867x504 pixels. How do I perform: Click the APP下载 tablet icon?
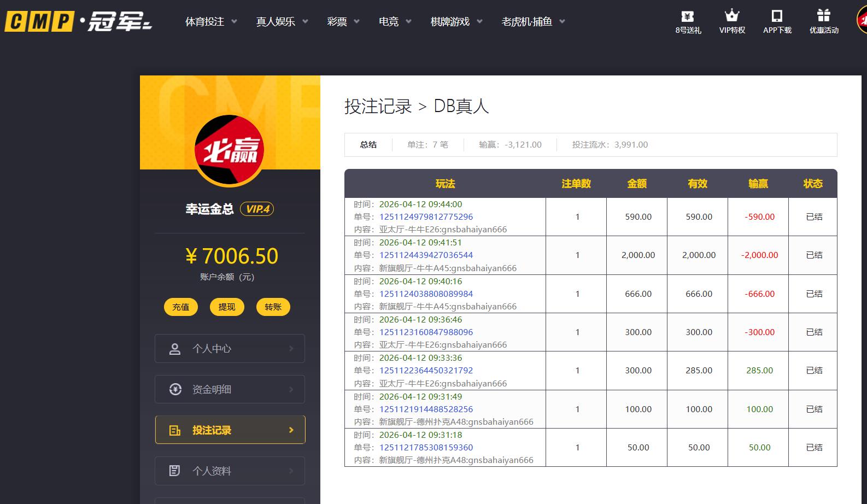tap(777, 15)
